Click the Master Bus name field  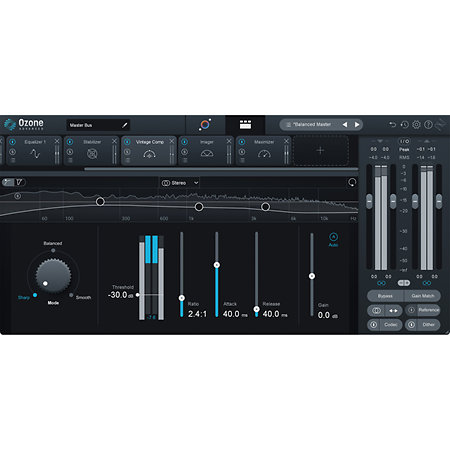point(98,125)
